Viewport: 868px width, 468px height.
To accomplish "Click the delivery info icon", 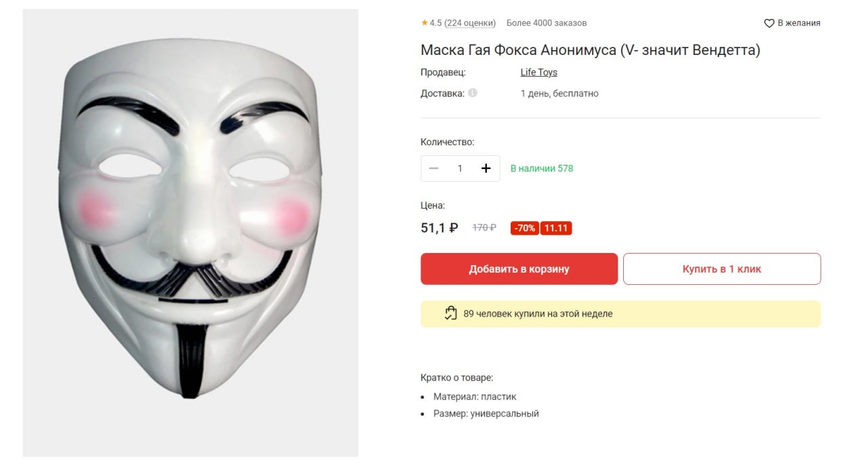I will tap(473, 93).
